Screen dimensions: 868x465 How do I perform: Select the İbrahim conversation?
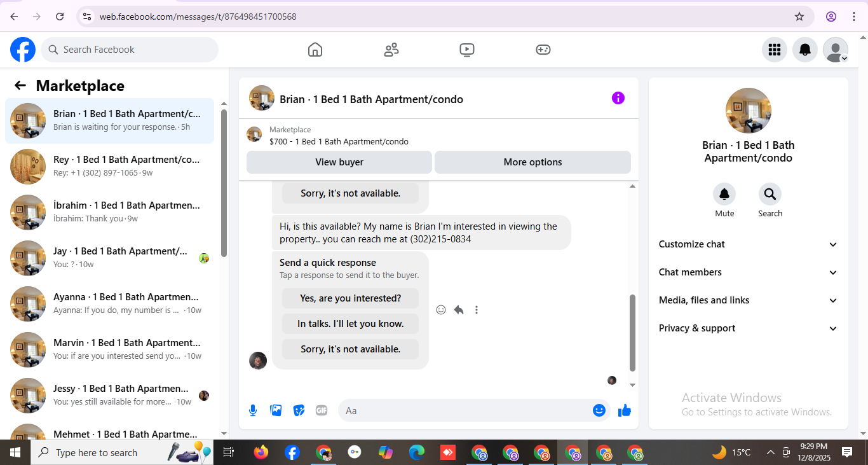[x=109, y=212]
